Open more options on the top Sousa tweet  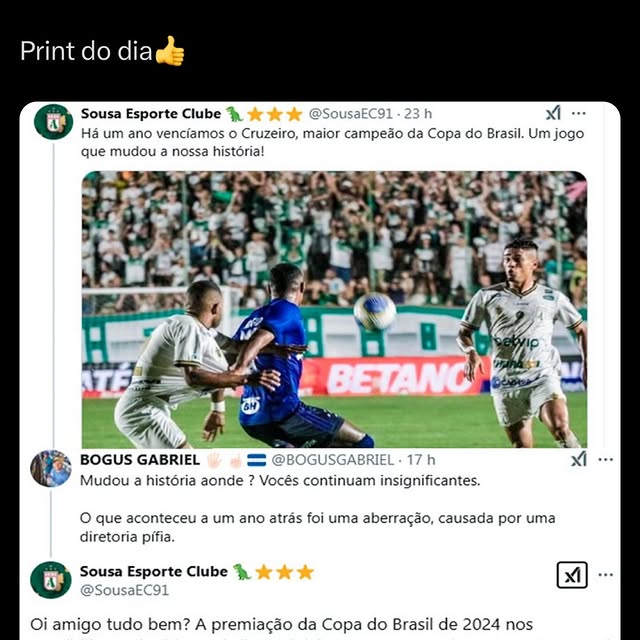pos(579,114)
